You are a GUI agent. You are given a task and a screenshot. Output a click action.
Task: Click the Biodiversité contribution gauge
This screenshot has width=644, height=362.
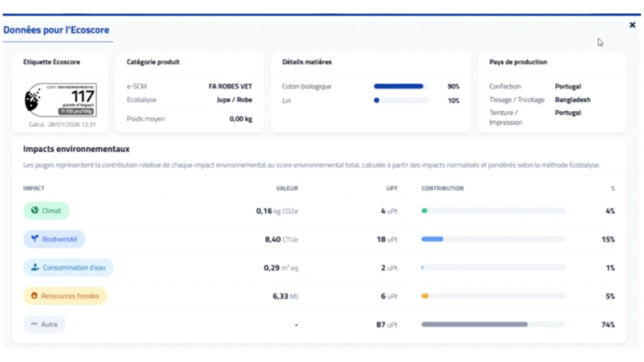[x=493, y=239]
